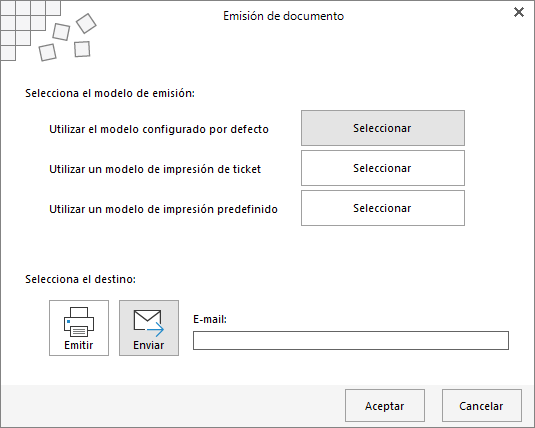Focus the E-mail address input field

pos(351,340)
